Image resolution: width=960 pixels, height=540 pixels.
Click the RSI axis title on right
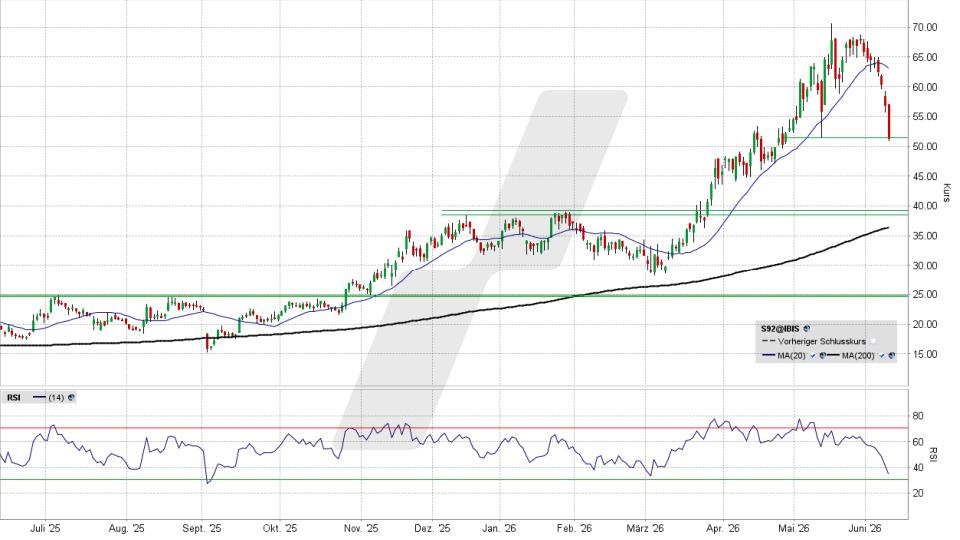933,454
